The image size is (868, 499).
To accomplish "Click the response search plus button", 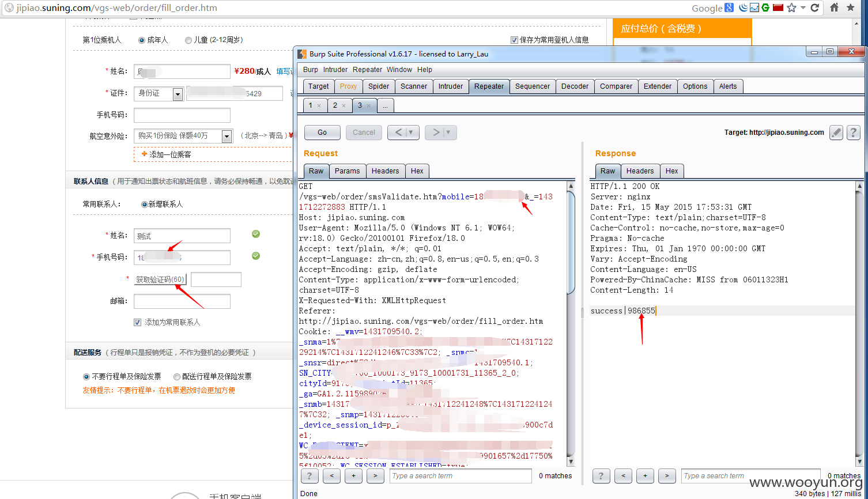I will (x=645, y=475).
